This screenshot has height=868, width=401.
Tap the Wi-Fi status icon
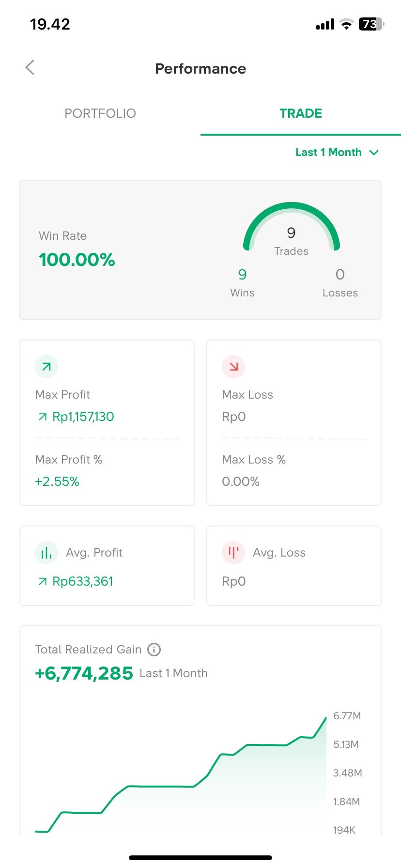[x=346, y=24]
